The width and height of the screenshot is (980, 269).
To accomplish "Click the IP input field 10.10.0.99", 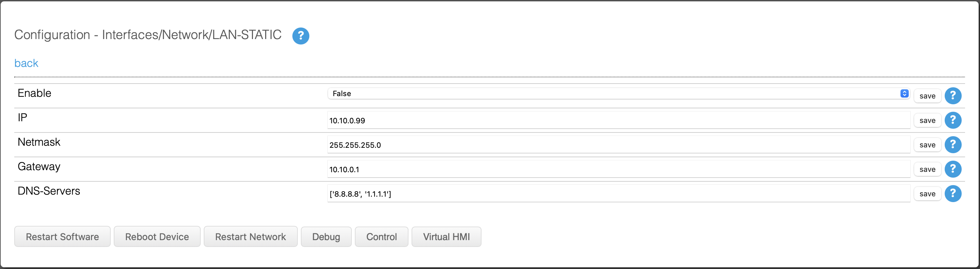I will 619,120.
